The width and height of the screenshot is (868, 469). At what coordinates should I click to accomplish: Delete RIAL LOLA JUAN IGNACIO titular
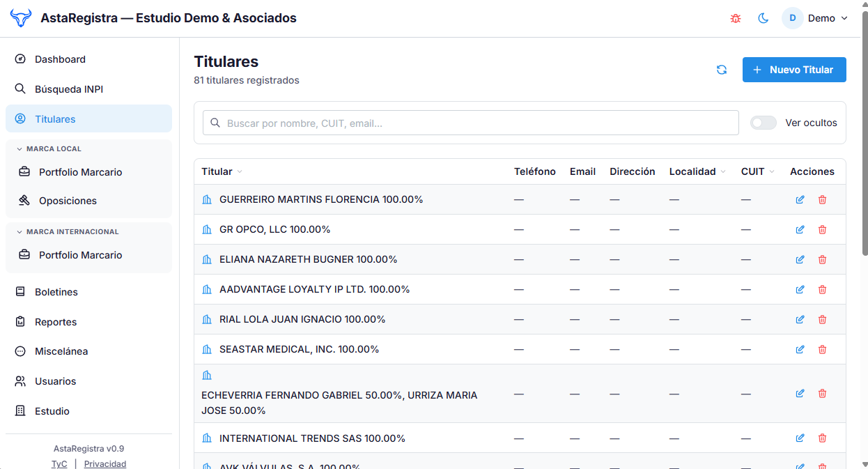(x=822, y=319)
